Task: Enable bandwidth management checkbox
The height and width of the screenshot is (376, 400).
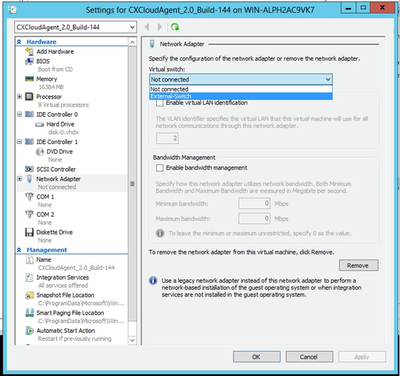Action: click(x=160, y=168)
